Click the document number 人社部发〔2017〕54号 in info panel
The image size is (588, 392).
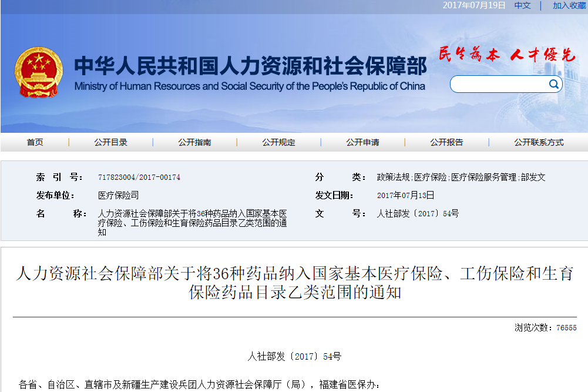[418, 214]
